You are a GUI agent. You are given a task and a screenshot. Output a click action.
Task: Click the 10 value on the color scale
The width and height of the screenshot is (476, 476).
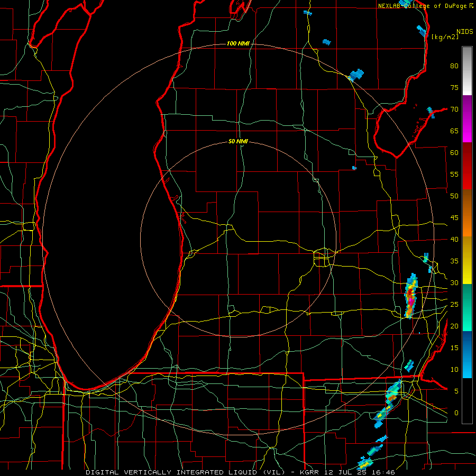pos(454,370)
